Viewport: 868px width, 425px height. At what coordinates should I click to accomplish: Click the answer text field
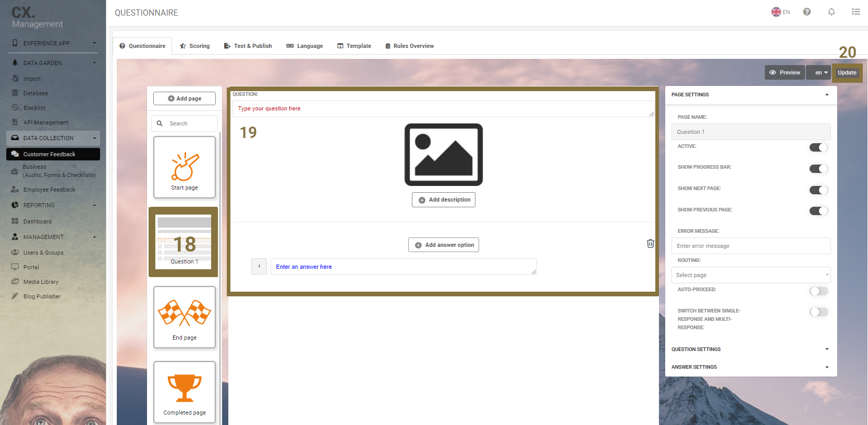(404, 267)
